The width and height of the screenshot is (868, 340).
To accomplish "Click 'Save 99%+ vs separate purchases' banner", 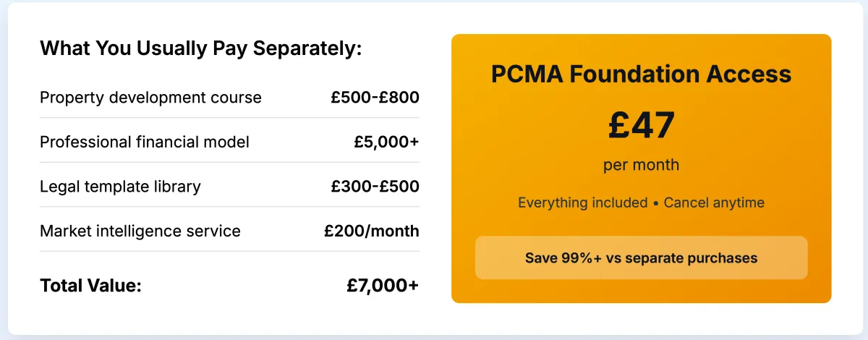I will [x=641, y=258].
